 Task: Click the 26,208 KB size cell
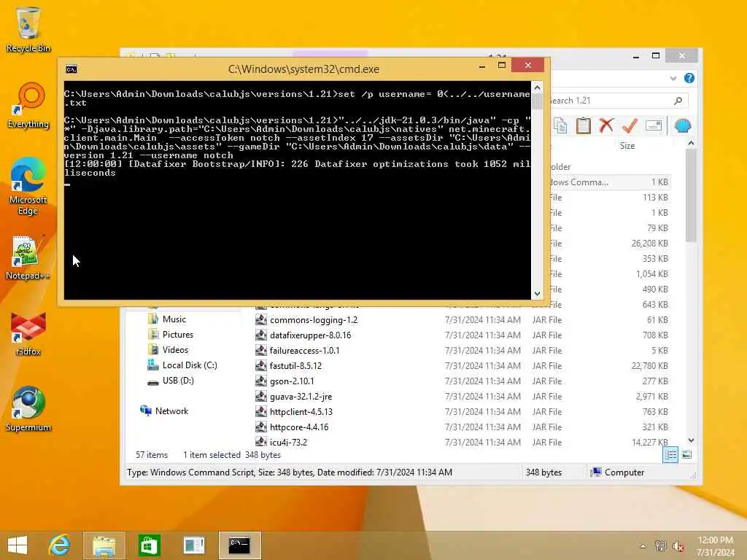point(649,244)
